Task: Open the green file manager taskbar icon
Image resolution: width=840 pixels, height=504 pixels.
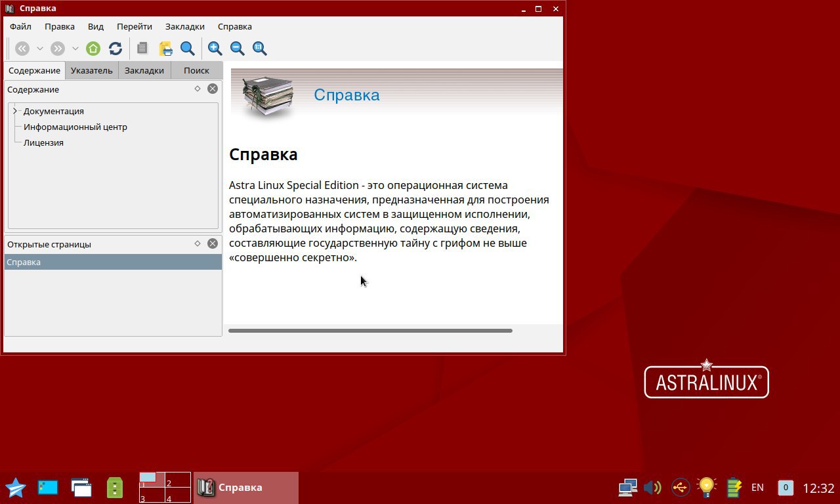Action: click(x=115, y=488)
